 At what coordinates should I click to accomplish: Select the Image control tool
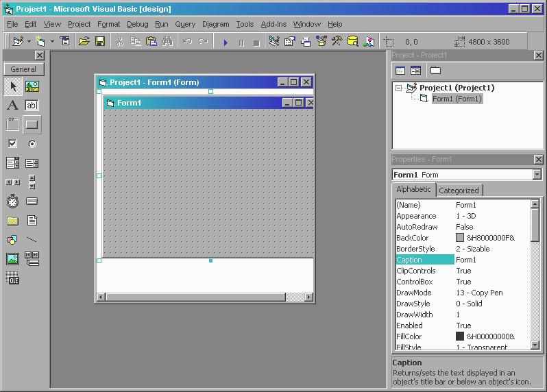point(13,259)
